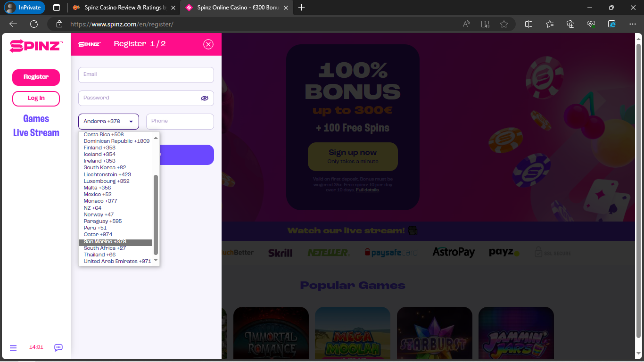The width and height of the screenshot is (644, 362).
Task: Add page to favorites star icon
Action: coord(504,24)
